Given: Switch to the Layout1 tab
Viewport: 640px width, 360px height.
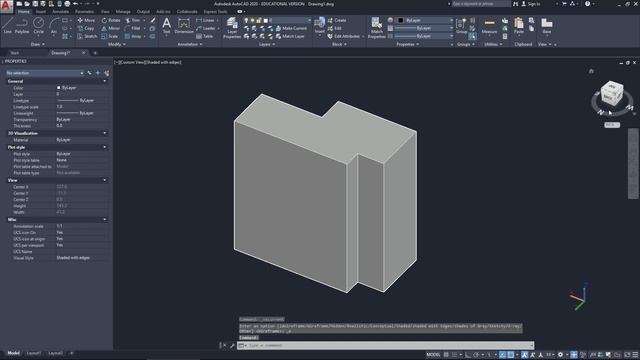Looking at the screenshot, I should point(34,353).
